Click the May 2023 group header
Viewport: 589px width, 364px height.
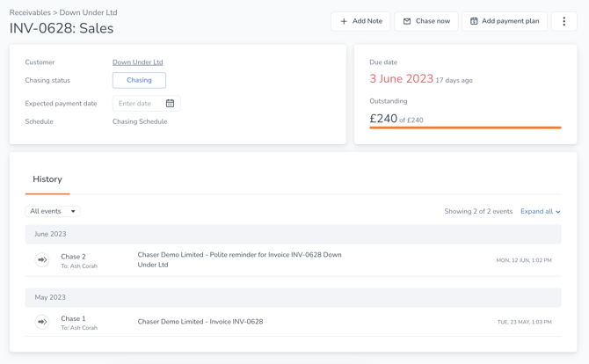click(x=293, y=297)
